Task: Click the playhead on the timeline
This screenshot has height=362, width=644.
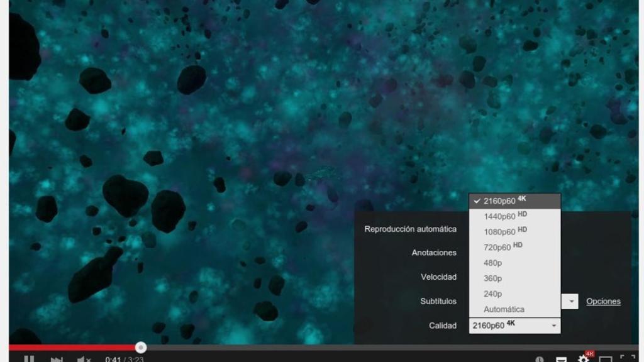Action: pyautogui.click(x=140, y=347)
